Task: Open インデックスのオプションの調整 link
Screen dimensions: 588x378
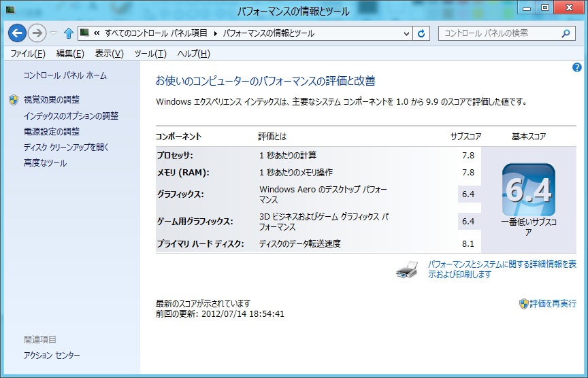Action: (71, 116)
